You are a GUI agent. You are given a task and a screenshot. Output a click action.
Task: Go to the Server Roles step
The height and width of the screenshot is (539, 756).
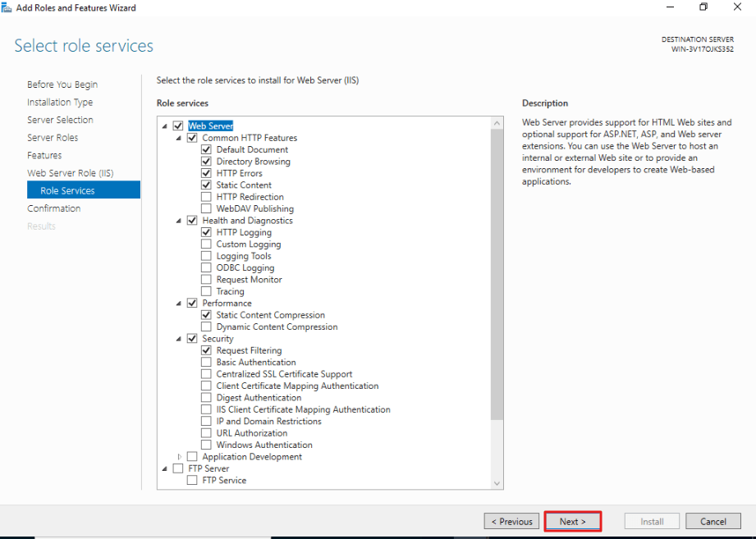[x=53, y=138]
